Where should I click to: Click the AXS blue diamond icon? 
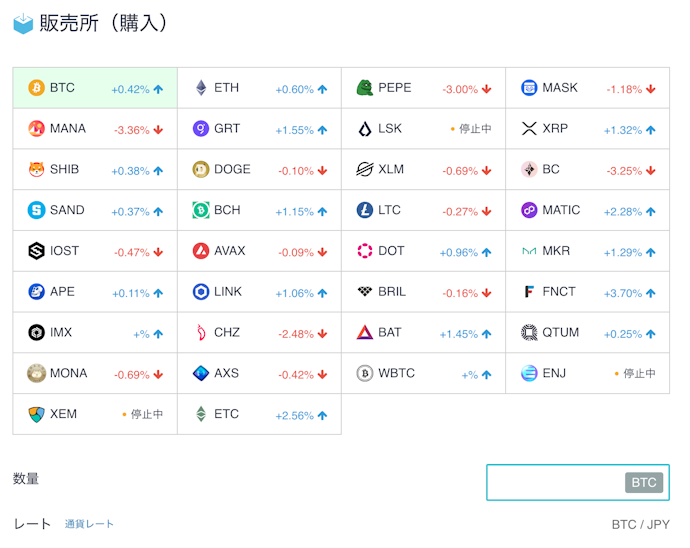tap(201, 373)
